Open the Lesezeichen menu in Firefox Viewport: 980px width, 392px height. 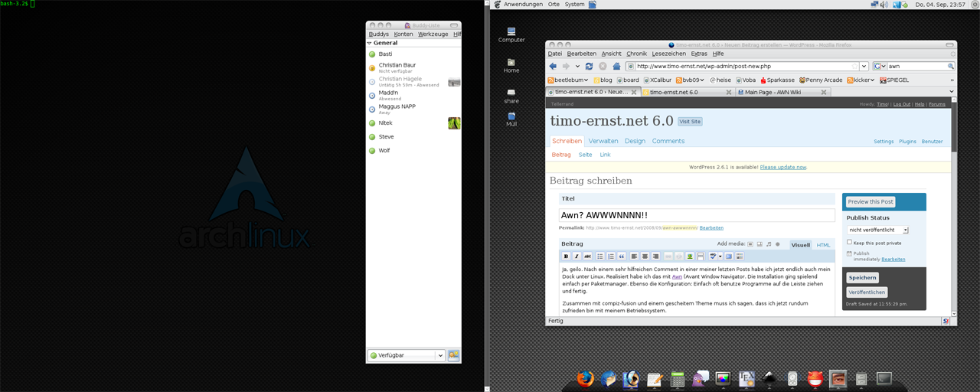[669, 54]
